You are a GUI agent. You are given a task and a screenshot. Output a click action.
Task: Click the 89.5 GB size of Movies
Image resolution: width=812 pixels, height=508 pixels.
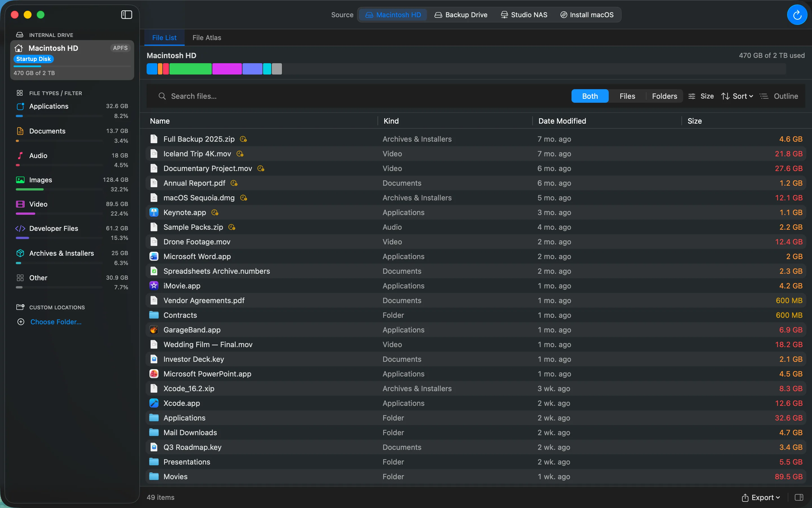coord(789,476)
